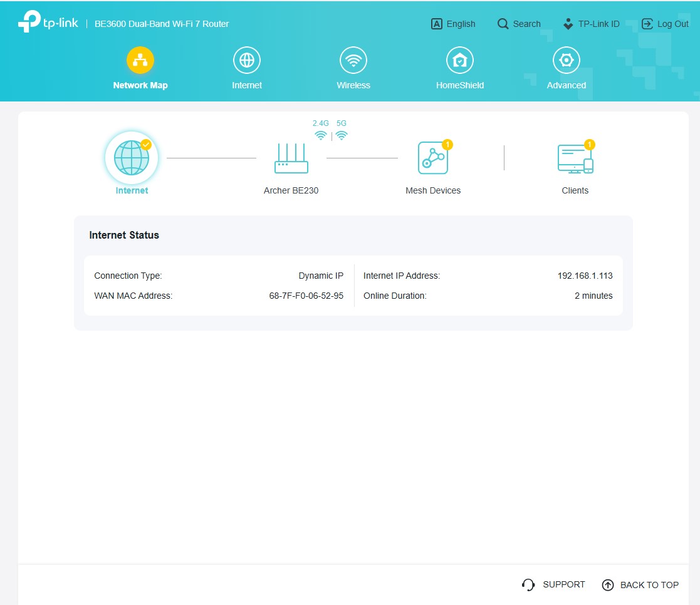Viewport: 700px width, 605px height.
Task: Click the Mesh Devices count badge
Action: (x=447, y=145)
